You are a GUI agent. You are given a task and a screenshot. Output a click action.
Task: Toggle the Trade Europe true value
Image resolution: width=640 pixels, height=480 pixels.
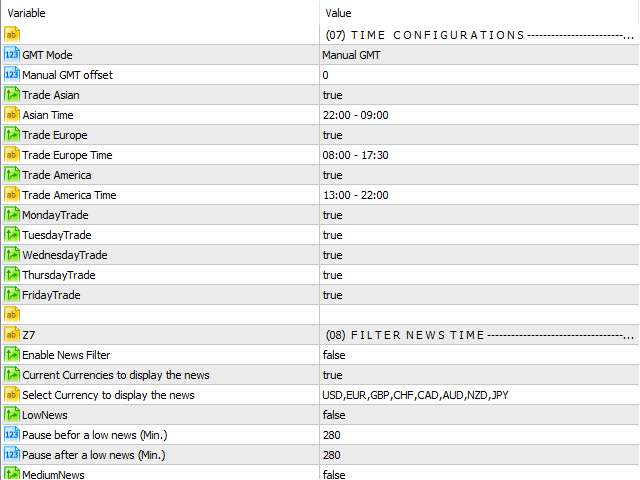[x=479, y=135]
